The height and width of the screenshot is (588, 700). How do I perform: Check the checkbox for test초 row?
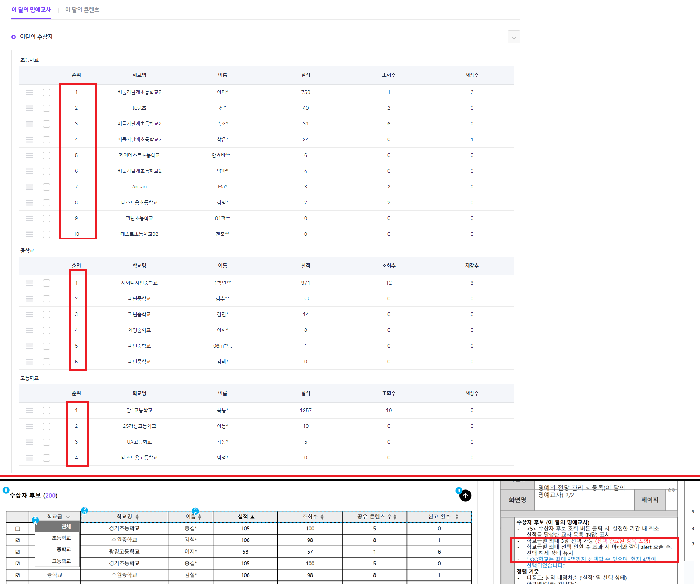coord(47,108)
